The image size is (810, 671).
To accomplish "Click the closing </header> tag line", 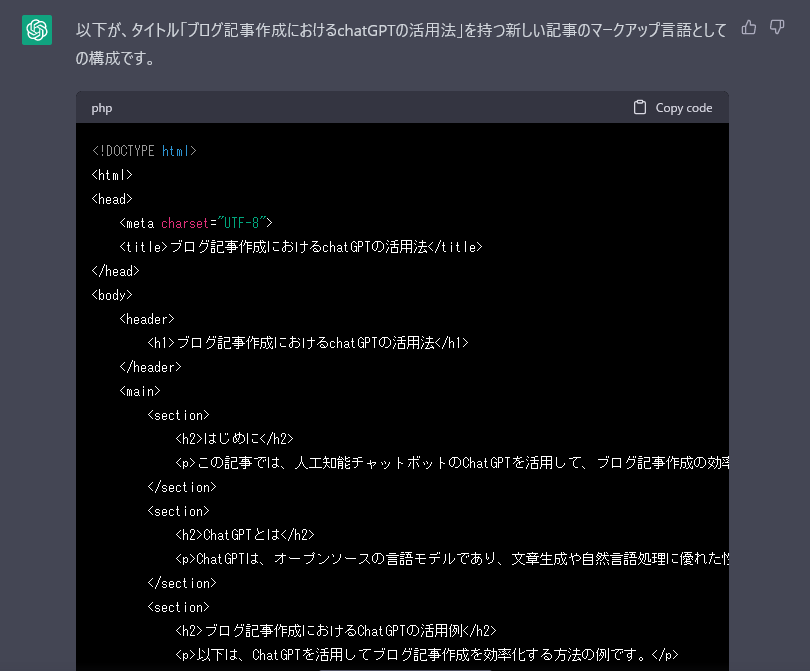I will point(151,367).
